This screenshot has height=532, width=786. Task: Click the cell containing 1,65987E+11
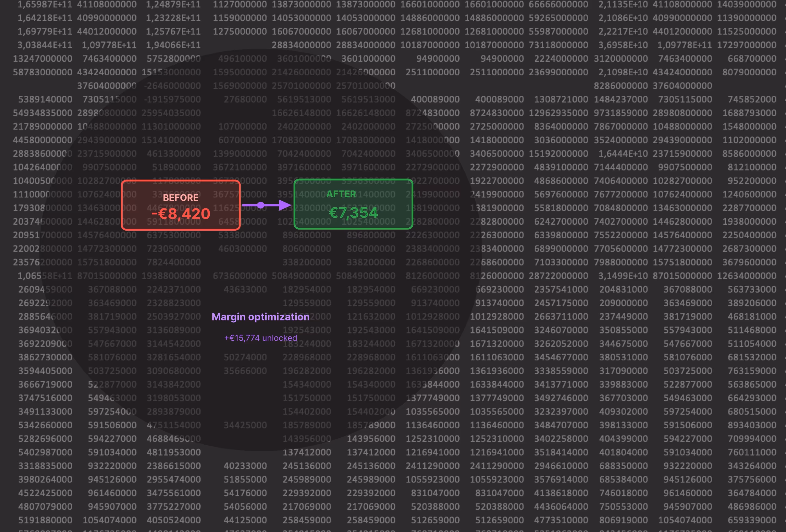pyautogui.click(x=44, y=5)
